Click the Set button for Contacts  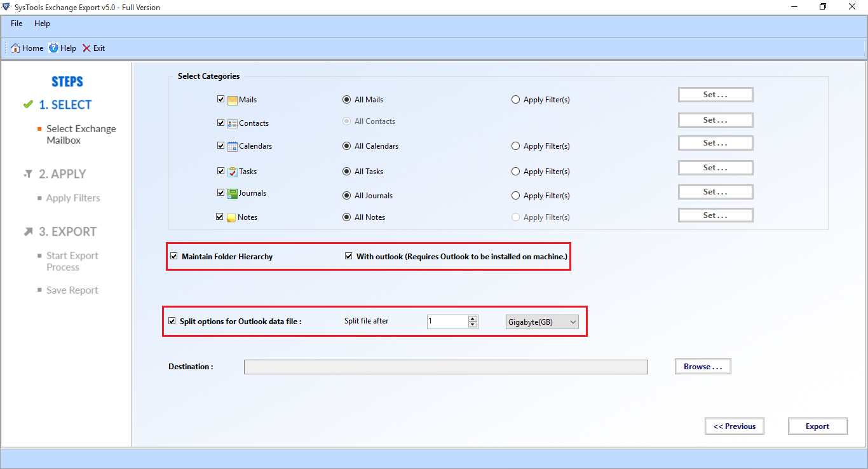click(715, 120)
